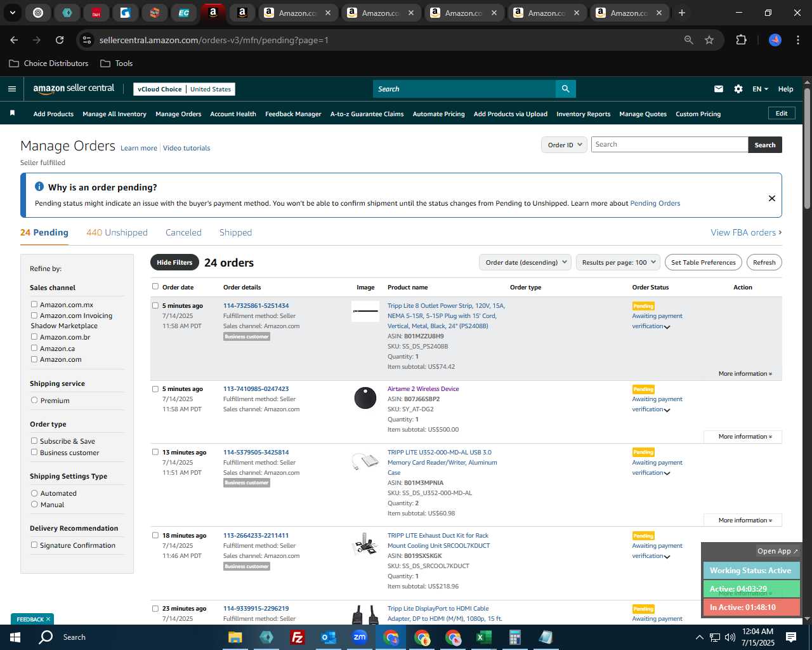Select Automated shipping settings type
The height and width of the screenshot is (650, 812).
(x=34, y=493)
